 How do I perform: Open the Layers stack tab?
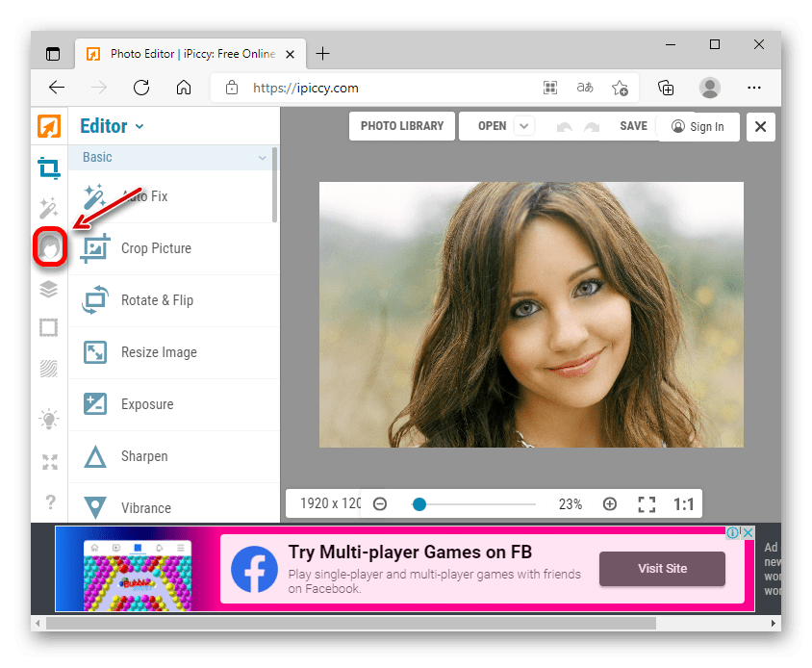click(x=49, y=289)
